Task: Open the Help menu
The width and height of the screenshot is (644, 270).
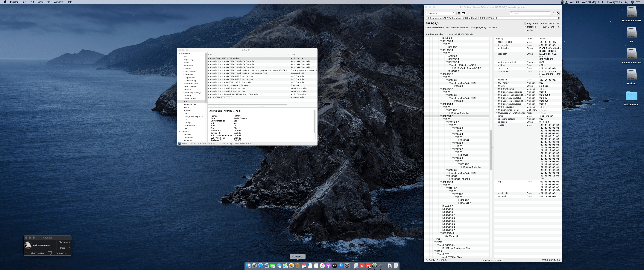Action: pyautogui.click(x=69, y=2)
